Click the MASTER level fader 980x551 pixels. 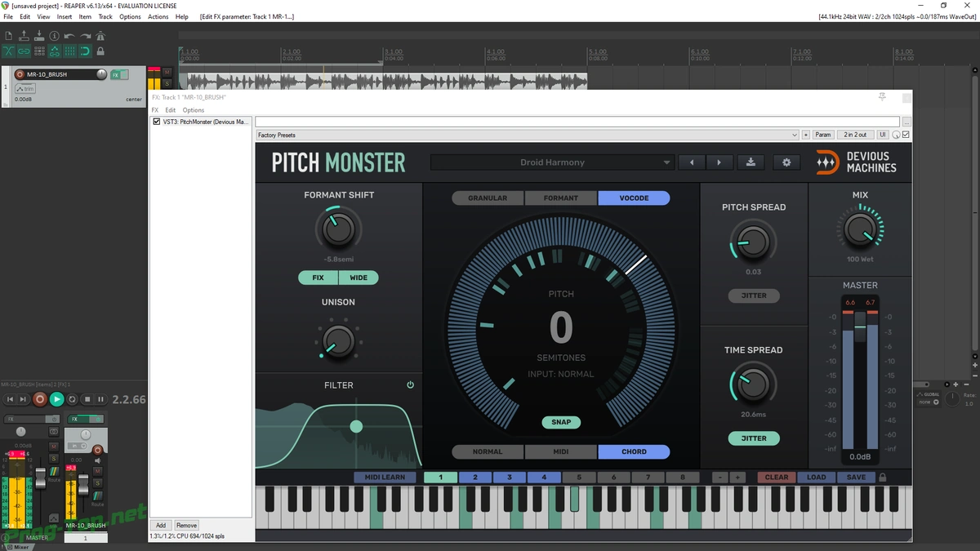(x=860, y=327)
